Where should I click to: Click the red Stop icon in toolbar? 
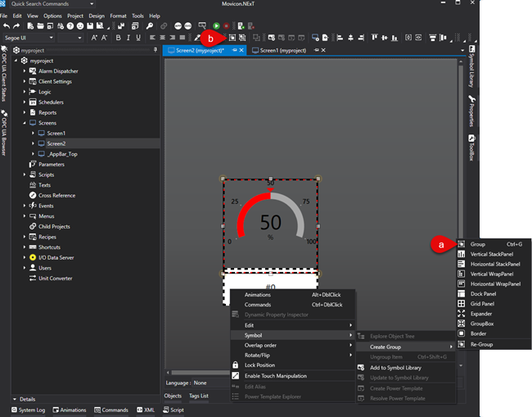tap(225, 26)
